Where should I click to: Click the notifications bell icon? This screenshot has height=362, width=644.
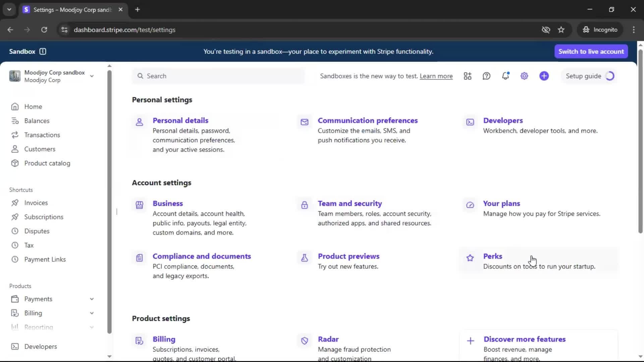pyautogui.click(x=505, y=76)
